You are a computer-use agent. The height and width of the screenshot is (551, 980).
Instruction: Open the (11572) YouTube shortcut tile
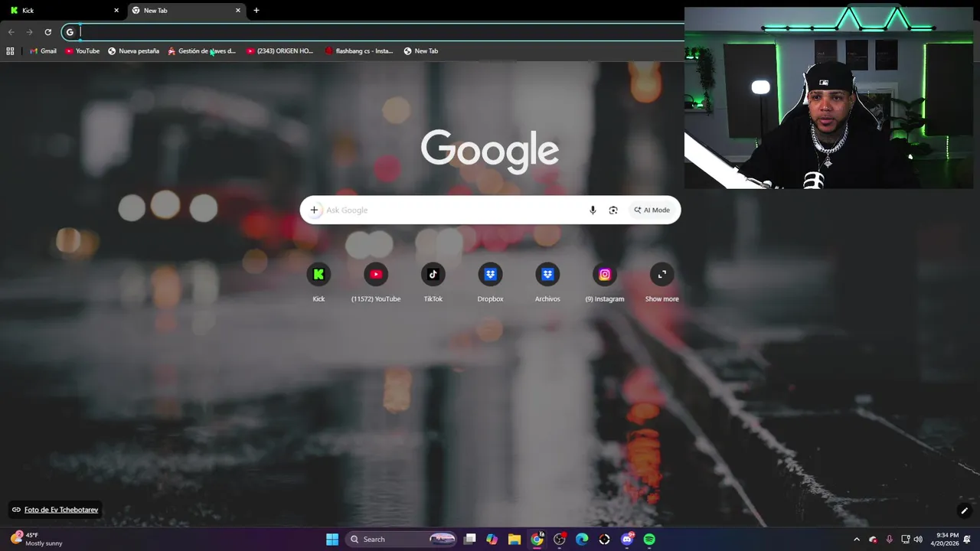[x=376, y=282]
